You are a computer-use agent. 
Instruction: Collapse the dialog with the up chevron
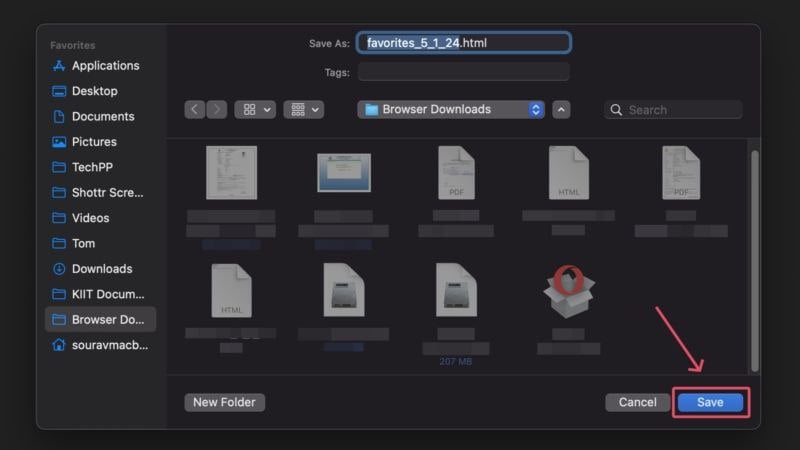click(561, 110)
